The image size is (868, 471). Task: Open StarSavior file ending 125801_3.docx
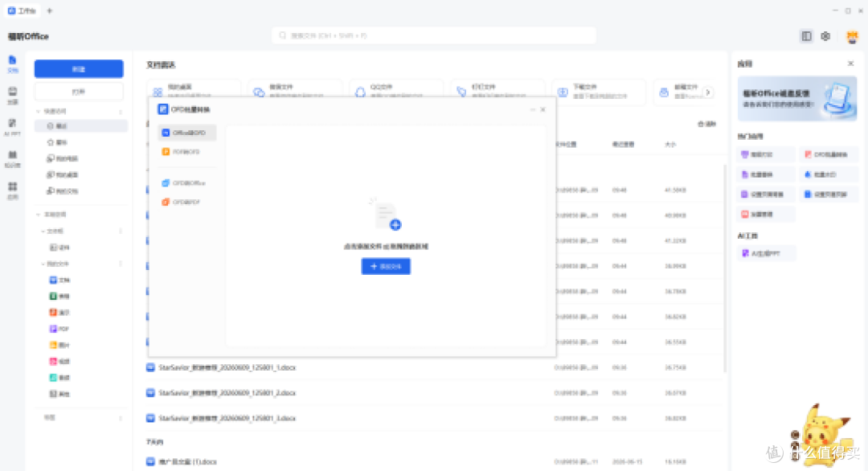227,419
